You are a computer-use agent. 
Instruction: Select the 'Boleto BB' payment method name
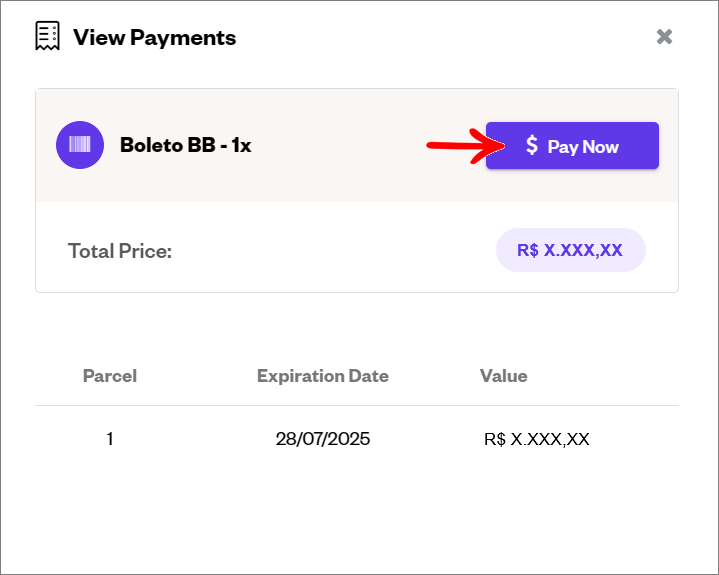point(166,145)
